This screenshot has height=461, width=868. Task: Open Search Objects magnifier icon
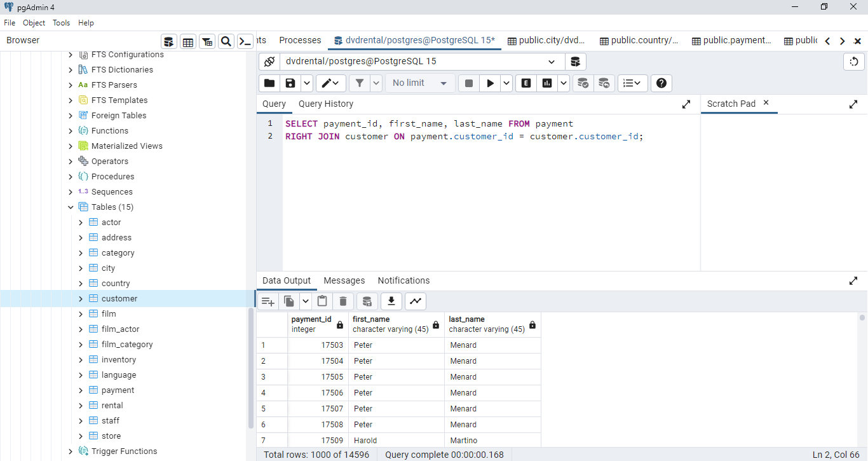pyautogui.click(x=226, y=42)
